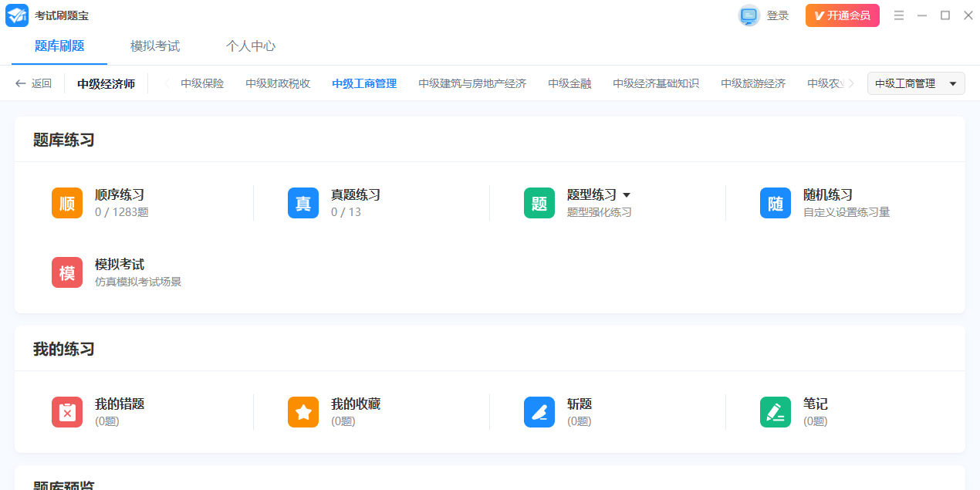The height and width of the screenshot is (490, 980).
Task: Click the blue 斩题 knife icon
Action: (x=539, y=412)
